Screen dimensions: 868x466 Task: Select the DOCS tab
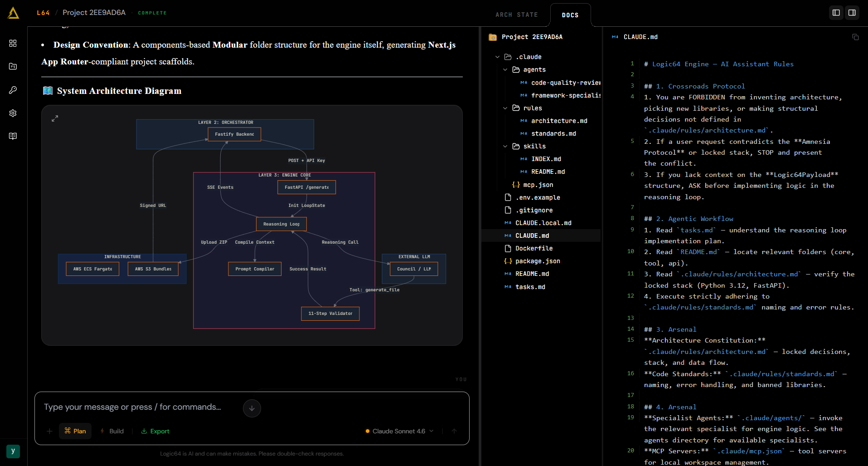point(570,15)
